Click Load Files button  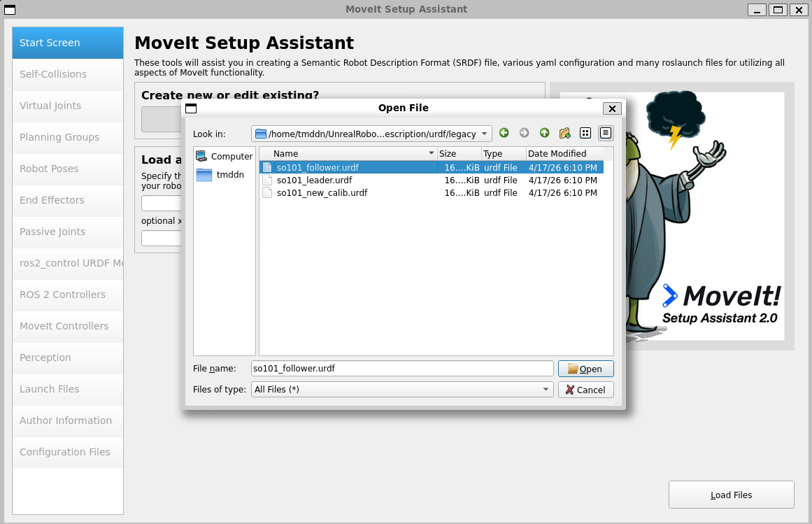click(731, 495)
